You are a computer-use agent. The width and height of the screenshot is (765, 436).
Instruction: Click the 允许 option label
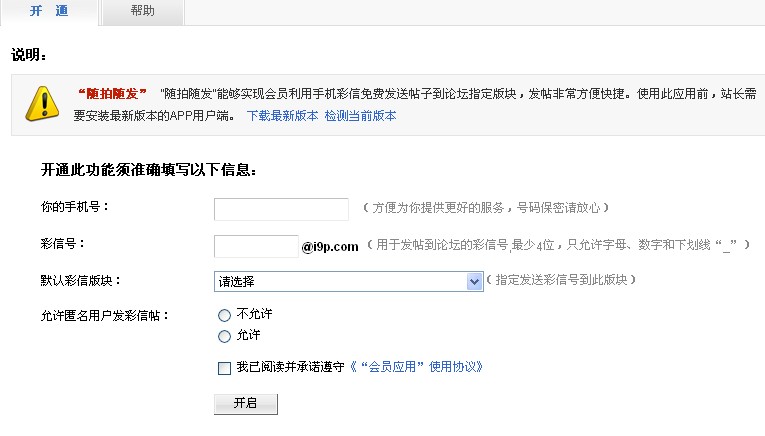pos(248,335)
